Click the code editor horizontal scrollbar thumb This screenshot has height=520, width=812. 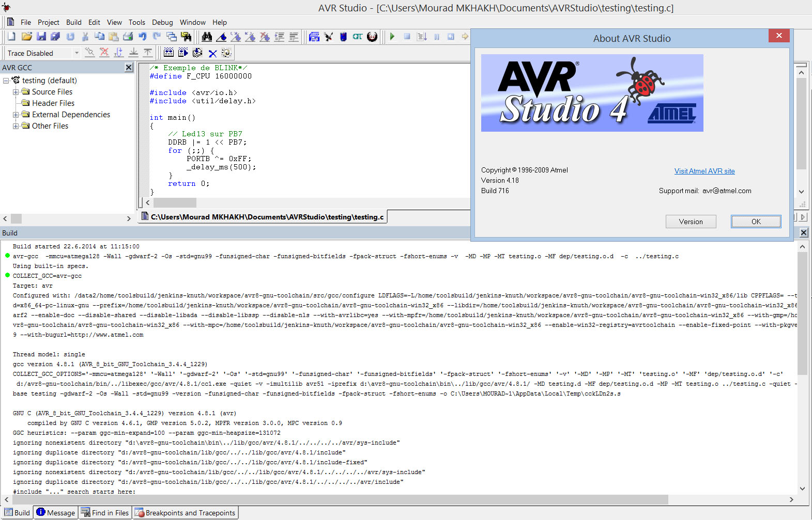175,202
